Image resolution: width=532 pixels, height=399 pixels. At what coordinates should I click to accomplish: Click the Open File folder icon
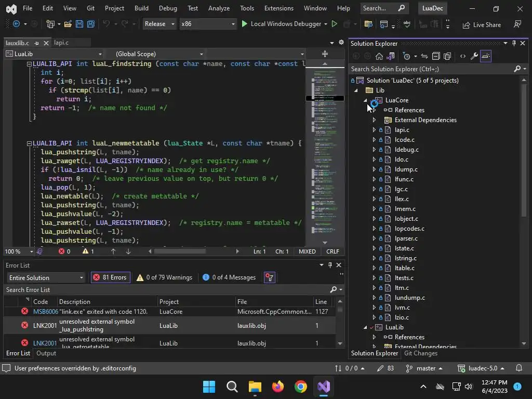coord(68,24)
